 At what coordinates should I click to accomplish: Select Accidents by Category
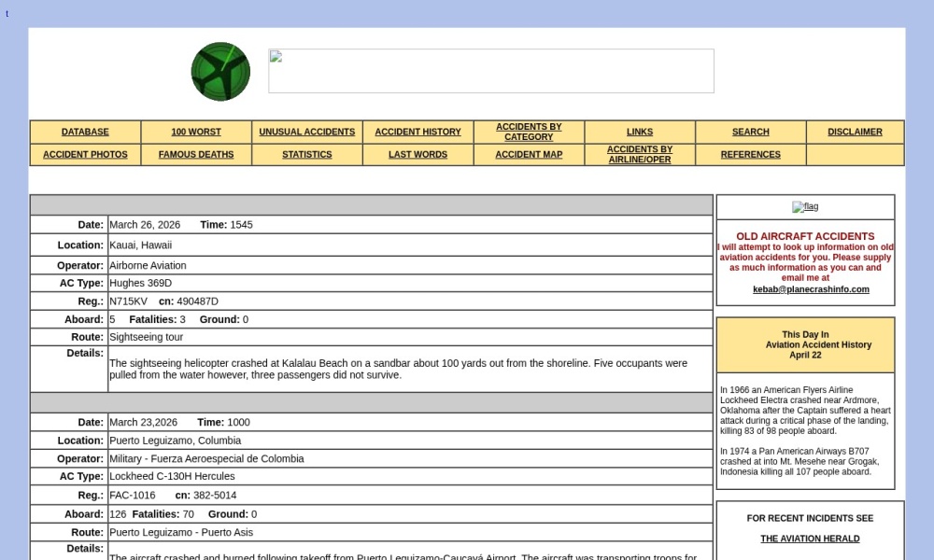[529, 132]
